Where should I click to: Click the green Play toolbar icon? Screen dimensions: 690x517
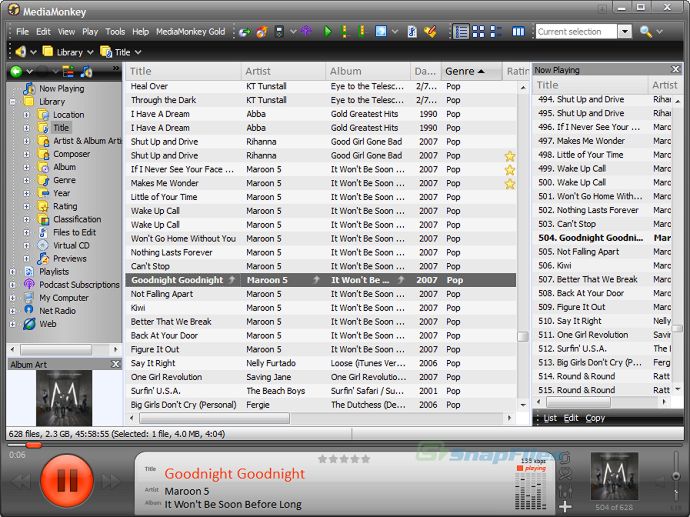(327, 32)
